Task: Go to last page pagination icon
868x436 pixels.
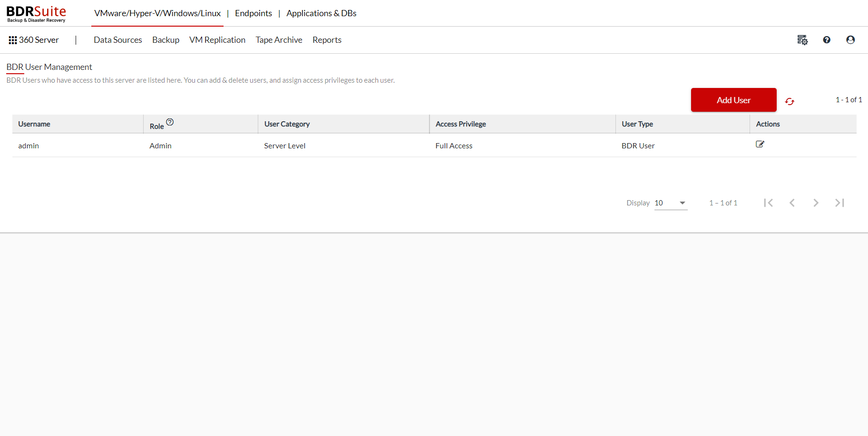Action: pos(839,203)
